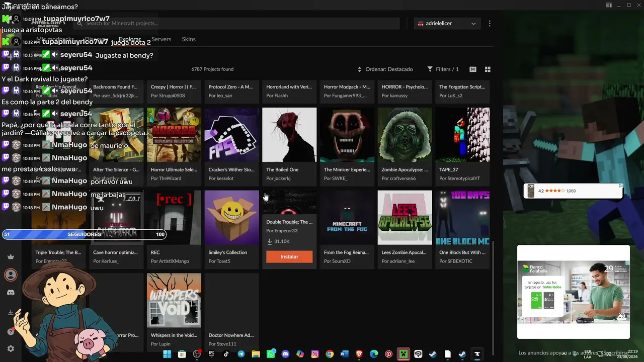
Task: Open From the Fog Reimagined thumbnail
Action: [347, 218]
